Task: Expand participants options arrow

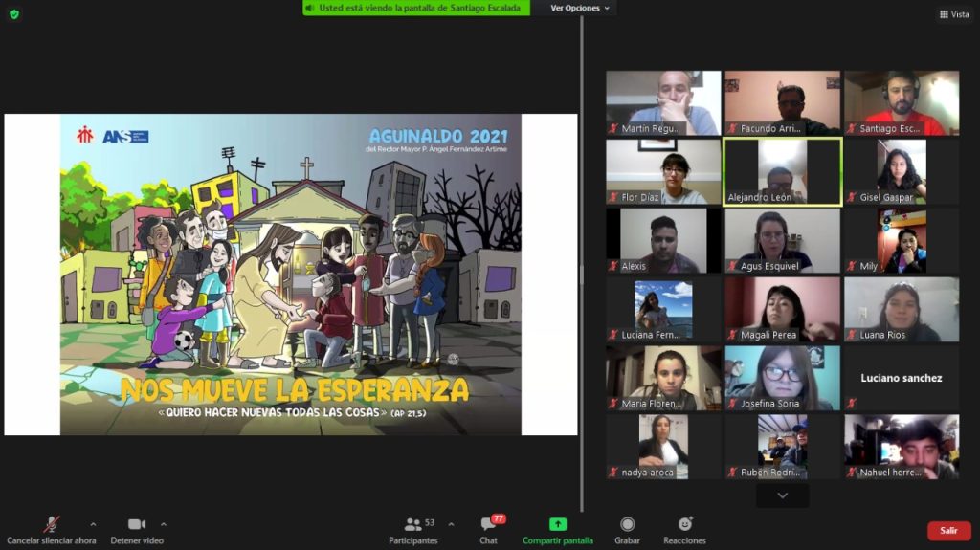Action: [x=451, y=524]
